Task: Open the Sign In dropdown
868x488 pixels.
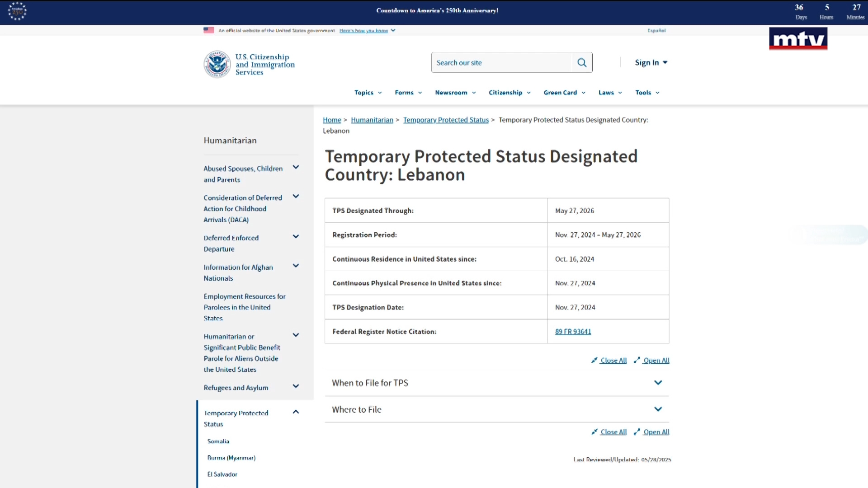Action: [651, 62]
